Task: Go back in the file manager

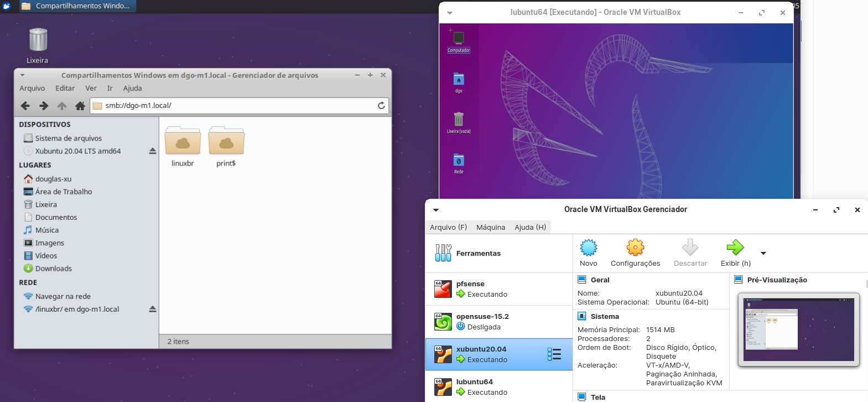Action: (x=25, y=106)
